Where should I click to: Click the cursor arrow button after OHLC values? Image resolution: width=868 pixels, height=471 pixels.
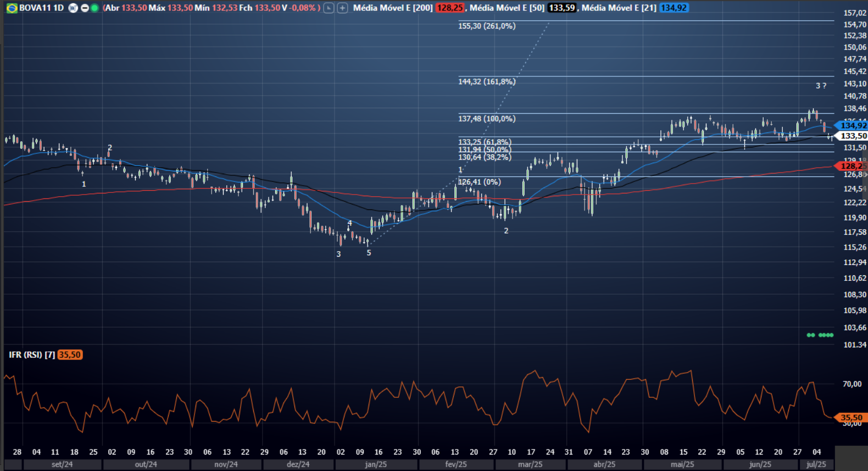[329, 8]
